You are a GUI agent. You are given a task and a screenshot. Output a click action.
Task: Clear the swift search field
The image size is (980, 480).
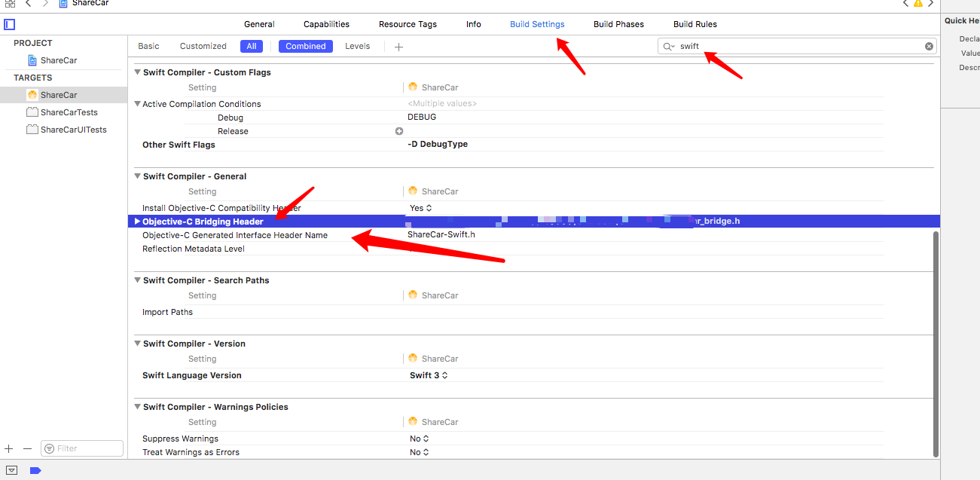(929, 46)
